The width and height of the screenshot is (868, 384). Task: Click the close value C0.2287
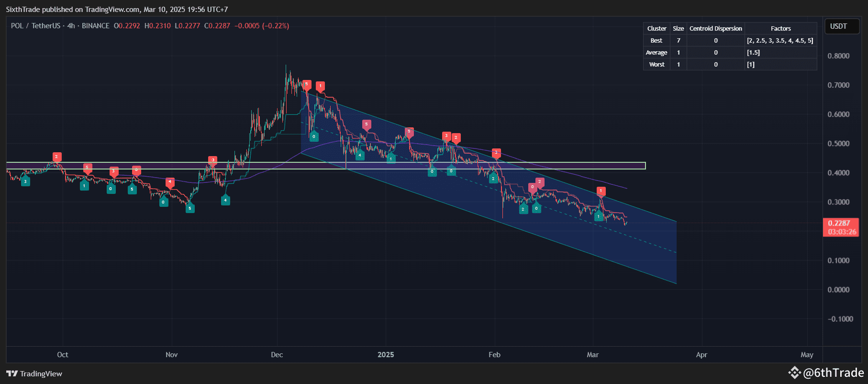[x=217, y=26]
